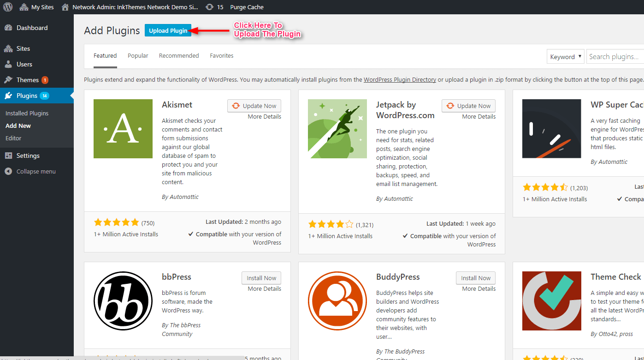This screenshot has width=644, height=360.
Task: Open Installed Plugins submenu item
Action: pos(27,113)
